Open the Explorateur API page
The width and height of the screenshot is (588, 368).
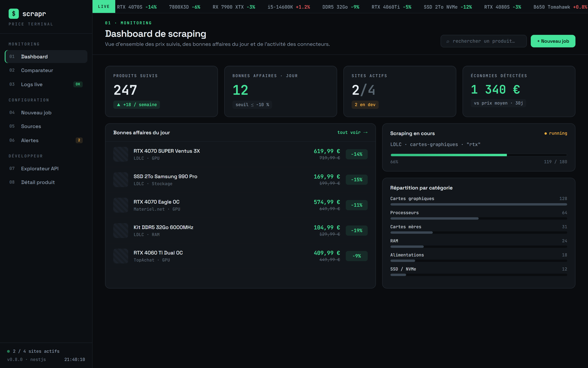click(46, 168)
